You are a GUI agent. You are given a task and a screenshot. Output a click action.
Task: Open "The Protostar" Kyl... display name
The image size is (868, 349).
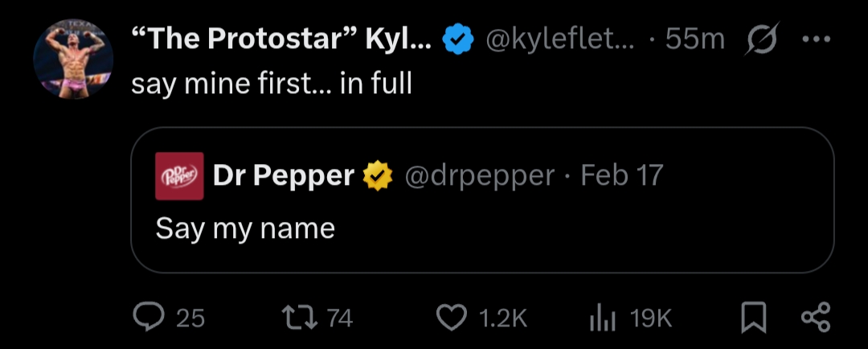[280, 39]
